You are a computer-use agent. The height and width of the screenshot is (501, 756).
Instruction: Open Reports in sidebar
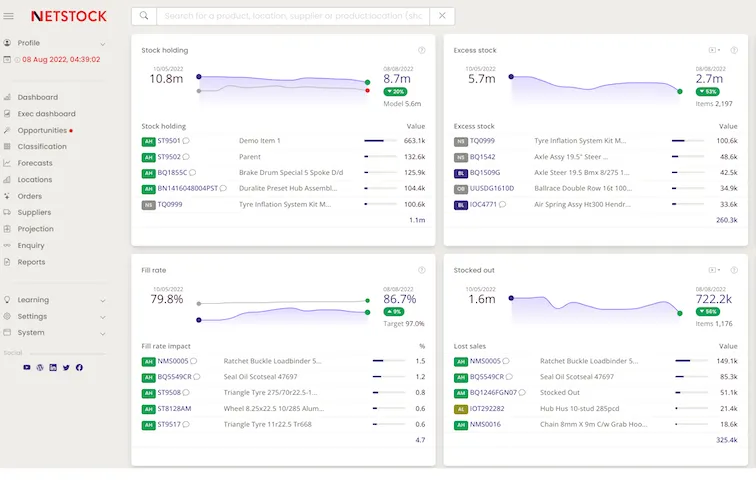point(31,262)
